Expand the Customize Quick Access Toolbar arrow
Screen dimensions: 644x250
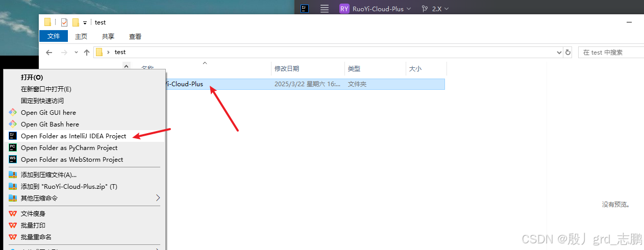pos(85,22)
